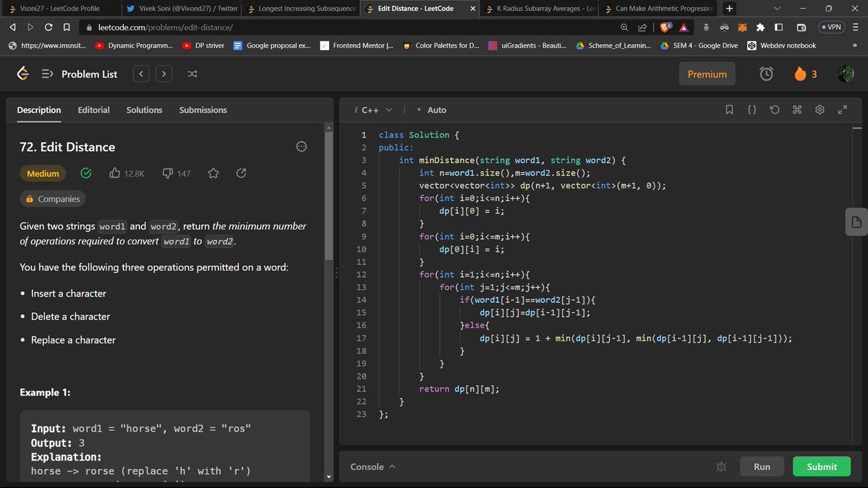The image size is (868, 488).
Task: Click the debugger bug icon
Action: click(x=720, y=467)
